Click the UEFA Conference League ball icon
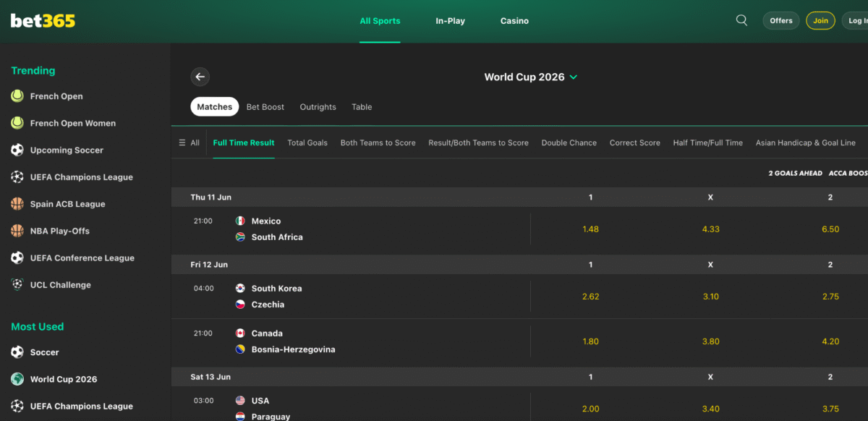 [17, 258]
